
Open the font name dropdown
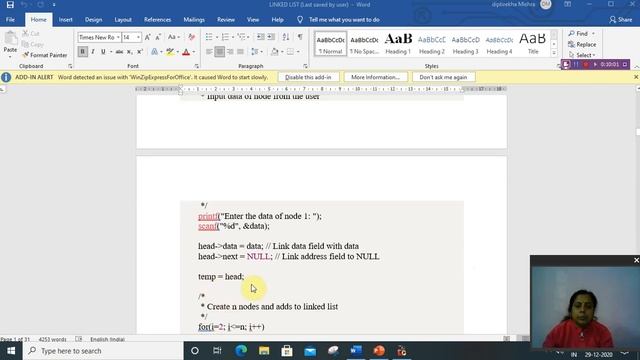pyautogui.click(x=118, y=37)
